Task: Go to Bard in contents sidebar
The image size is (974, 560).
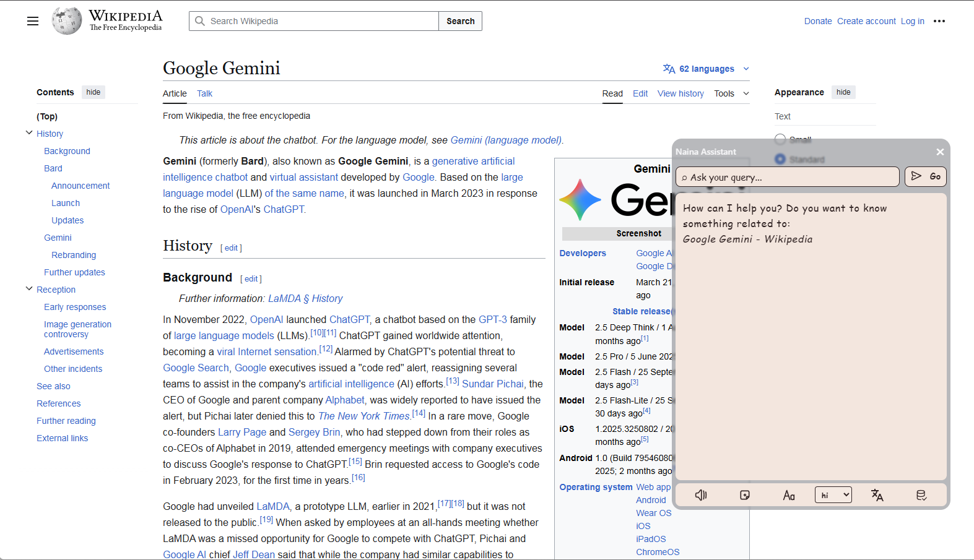Action: [53, 168]
